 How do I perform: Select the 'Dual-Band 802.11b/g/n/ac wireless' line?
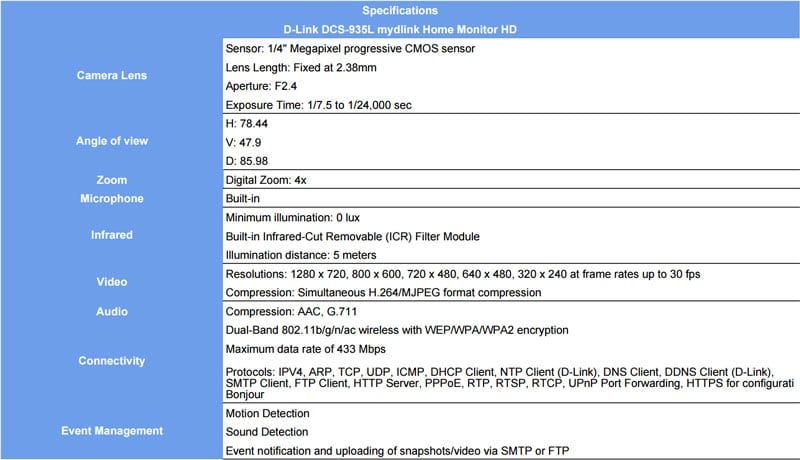coord(397,330)
